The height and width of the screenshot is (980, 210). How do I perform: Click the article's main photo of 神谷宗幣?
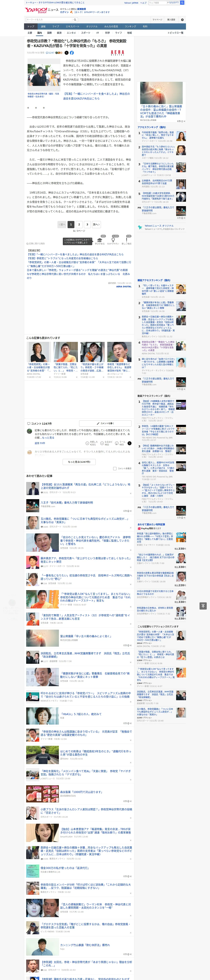(x=44, y=75)
